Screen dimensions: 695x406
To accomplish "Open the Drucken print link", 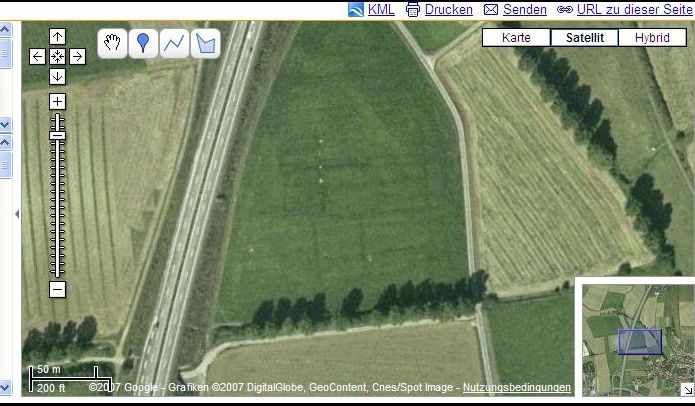I will 449,9.
